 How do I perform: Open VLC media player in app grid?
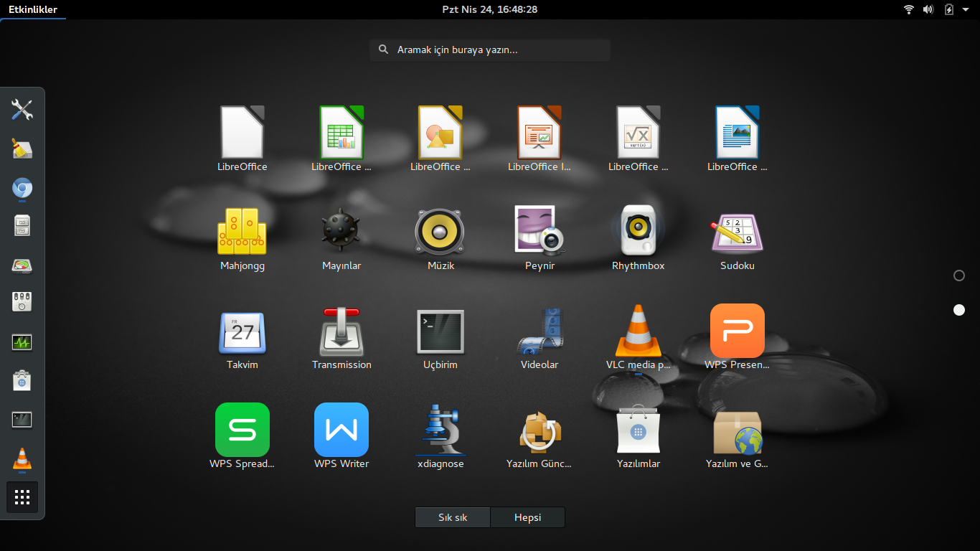click(639, 331)
